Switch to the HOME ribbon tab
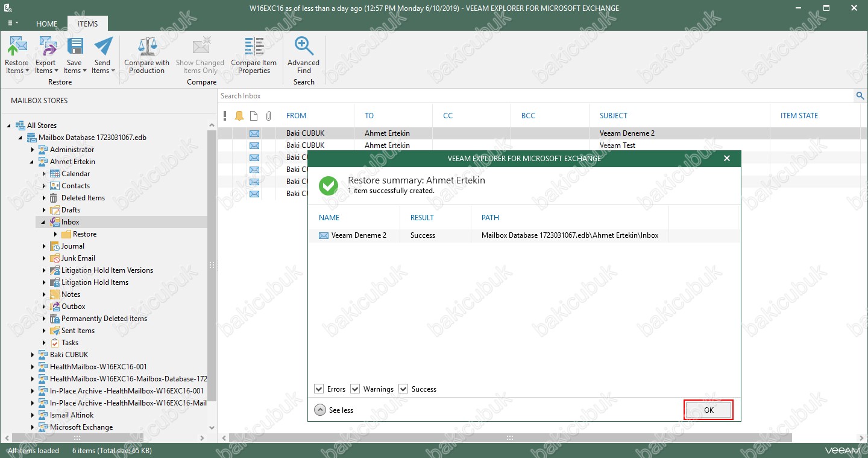This screenshot has height=458, width=868. pos(46,24)
